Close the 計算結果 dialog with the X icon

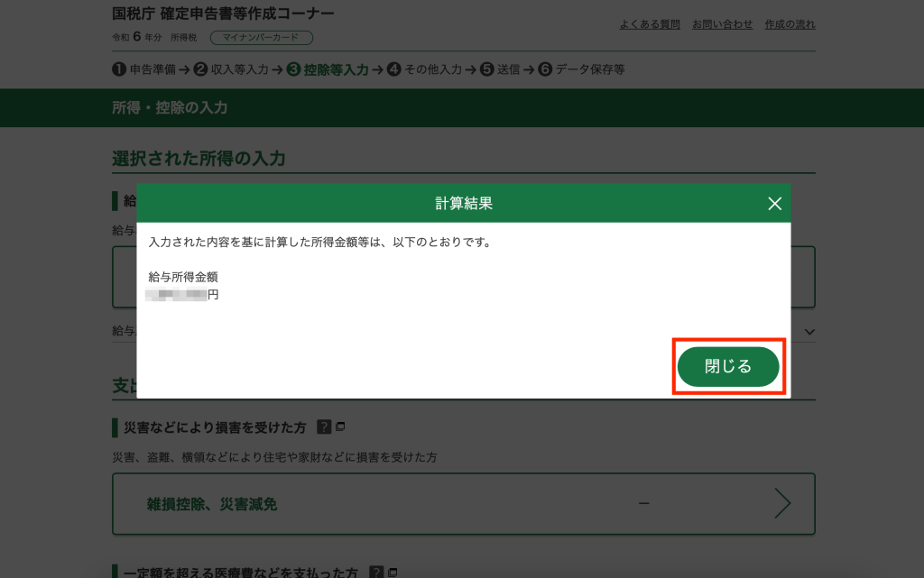(x=774, y=204)
